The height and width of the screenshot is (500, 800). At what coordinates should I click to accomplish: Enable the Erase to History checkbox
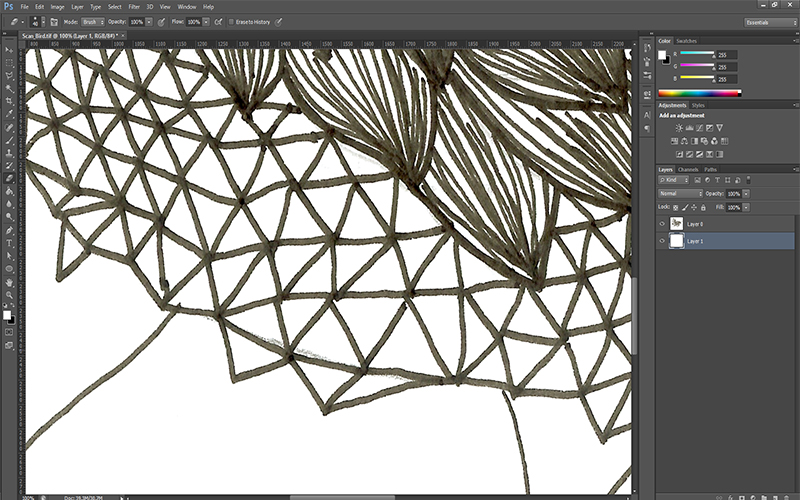point(231,20)
